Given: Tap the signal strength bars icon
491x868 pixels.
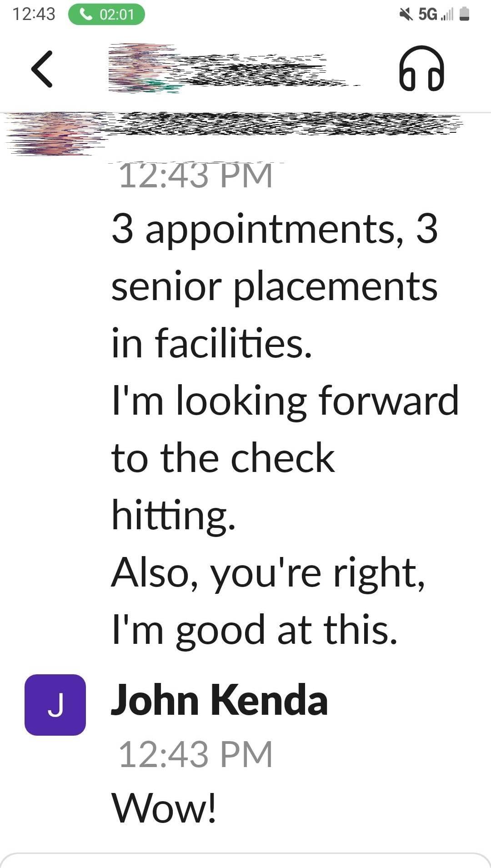Looking at the screenshot, I should [446, 15].
